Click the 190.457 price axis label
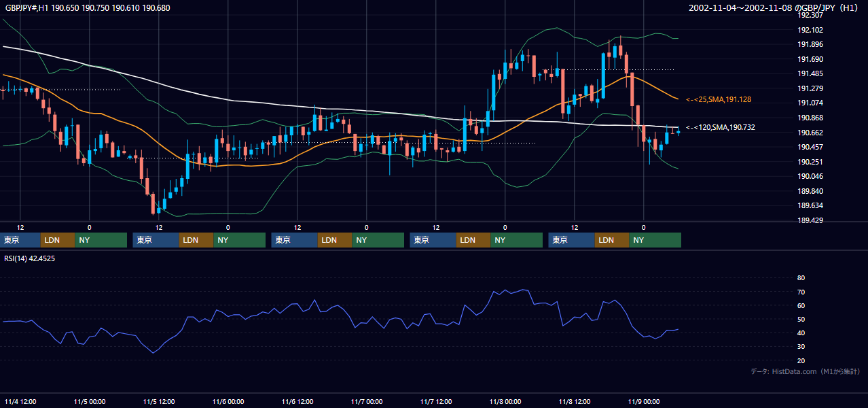Image resolution: width=868 pixels, height=408 pixels. click(x=811, y=147)
